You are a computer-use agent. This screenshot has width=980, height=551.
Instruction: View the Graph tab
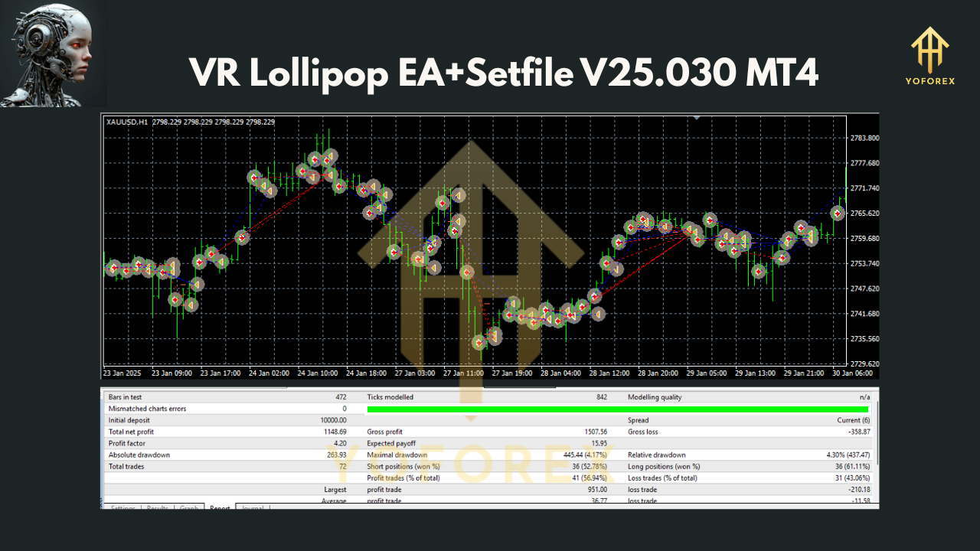[188, 507]
